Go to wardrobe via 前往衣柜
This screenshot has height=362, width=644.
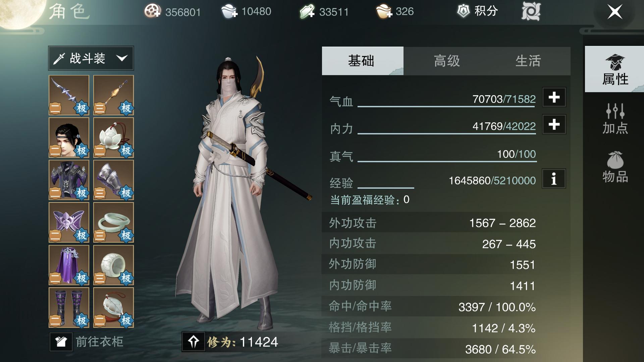click(x=87, y=342)
